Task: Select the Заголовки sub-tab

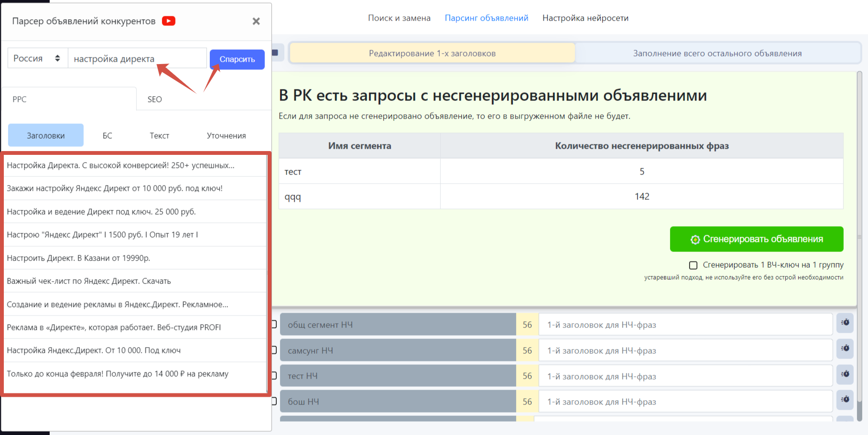Action: (46, 135)
